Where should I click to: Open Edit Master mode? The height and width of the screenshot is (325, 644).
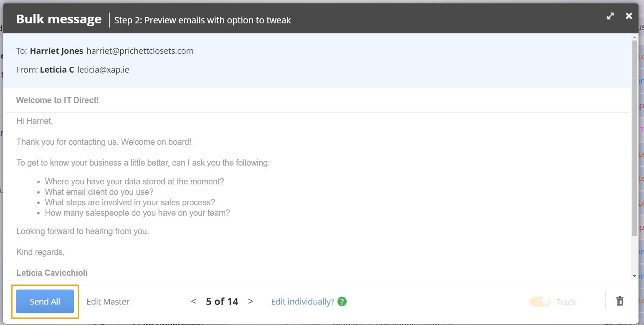coord(108,301)
